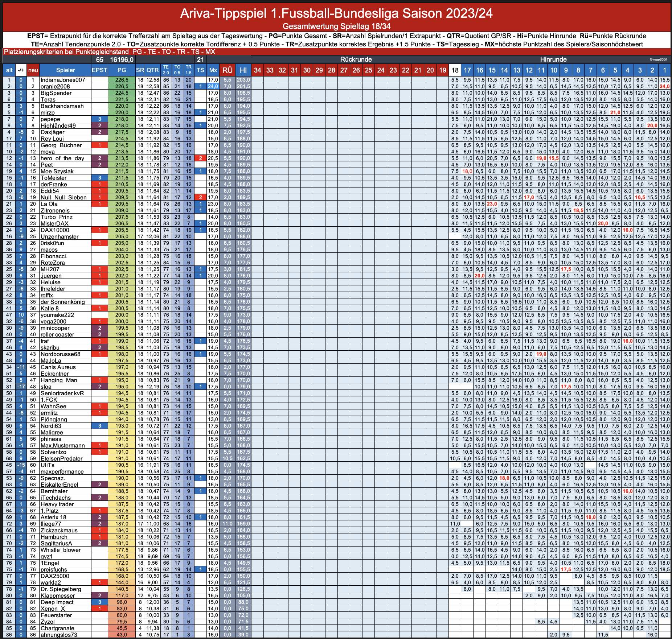Select player name Moe Szyslak
This screenshot has width=672, height=639.
coord(57,171)
